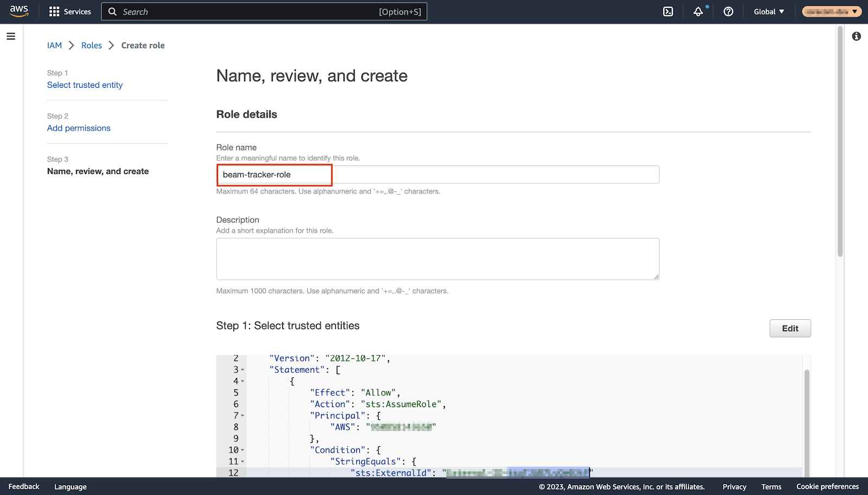Screen dimensions: 868x495
Task: Click the Role name input field
Action: (437, 175)
